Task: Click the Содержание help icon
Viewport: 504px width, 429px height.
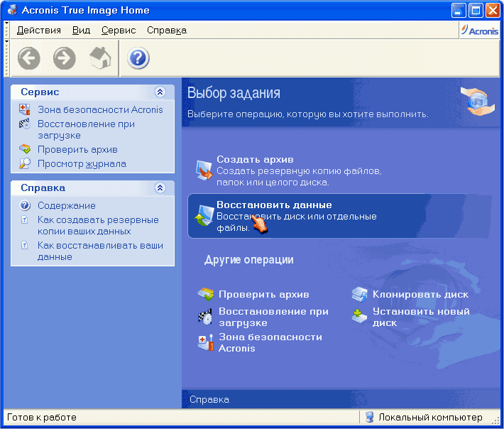Action: (25, 205)
